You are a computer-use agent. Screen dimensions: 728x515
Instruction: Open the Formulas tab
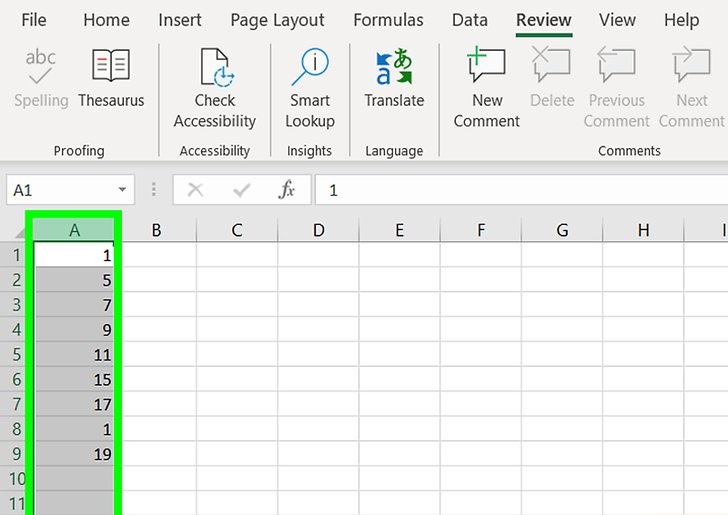388,20
